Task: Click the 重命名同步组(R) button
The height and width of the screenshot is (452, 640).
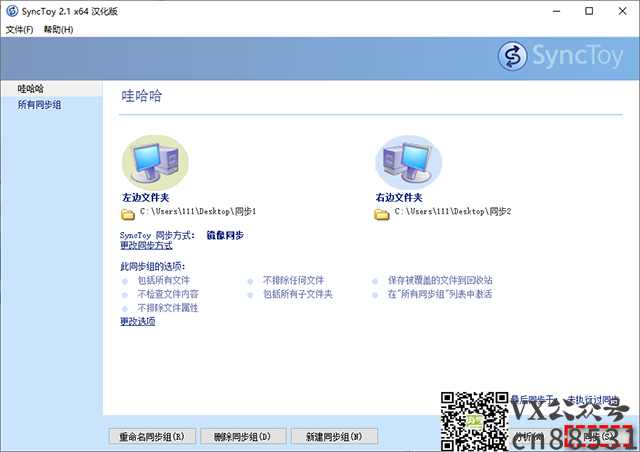Action: click(152, 436)
